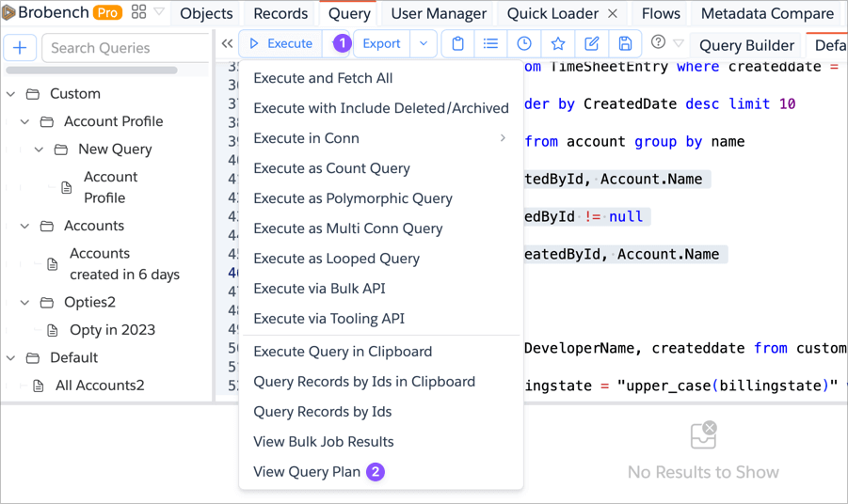Screen dimensions: 848x504
Task: Collapse the Custom folder in the tree
Action: (11, 94)
